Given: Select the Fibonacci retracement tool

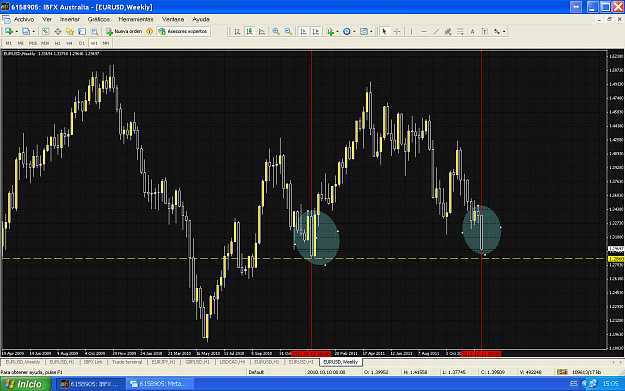Looking at the screenshot, I should 460,31.
